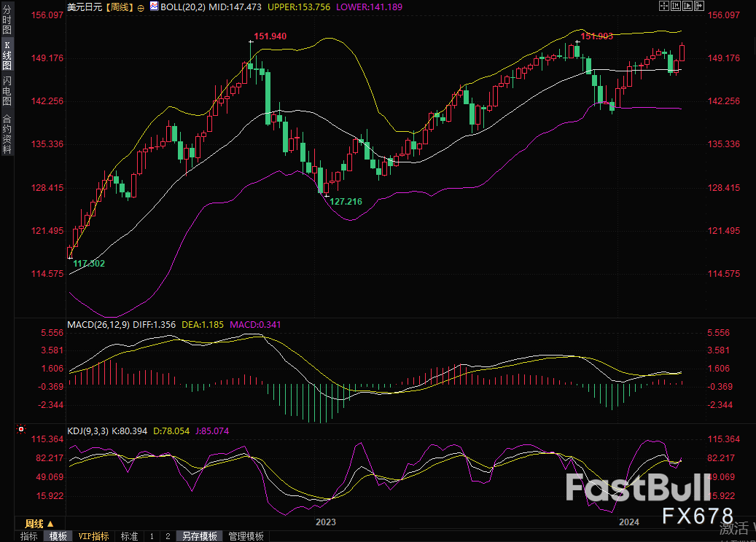Select the K线图 sidebar tab

coord(7,55)
